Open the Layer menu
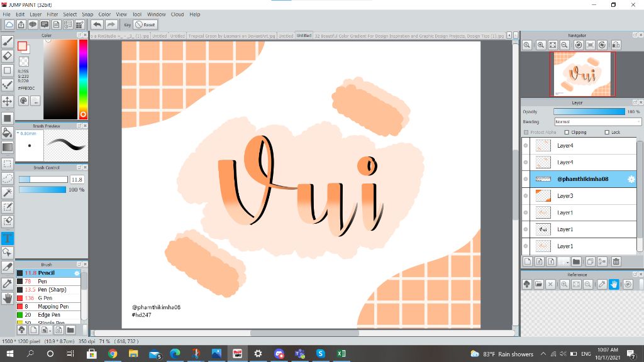 coord(35,14)
